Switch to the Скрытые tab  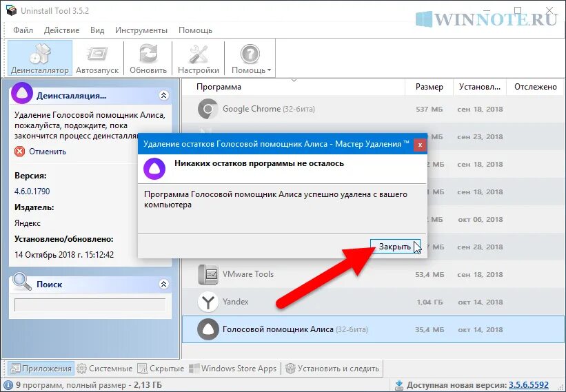tap(161, 368)
